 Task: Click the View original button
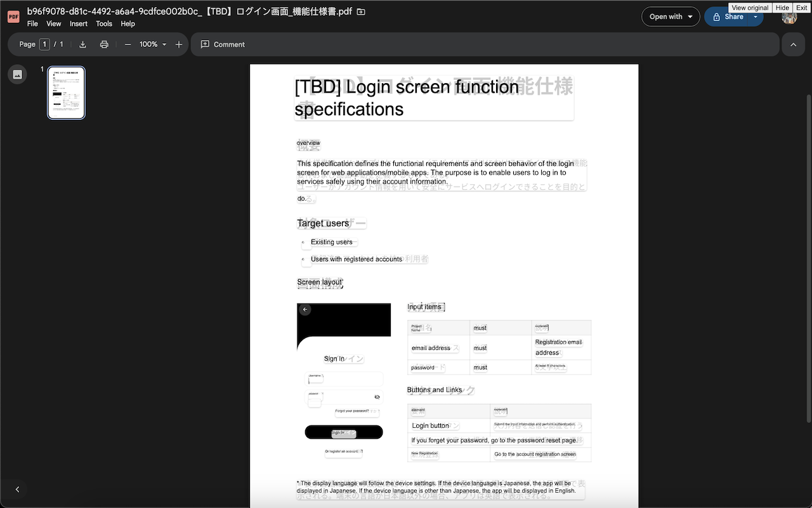[x=750, y=8]
